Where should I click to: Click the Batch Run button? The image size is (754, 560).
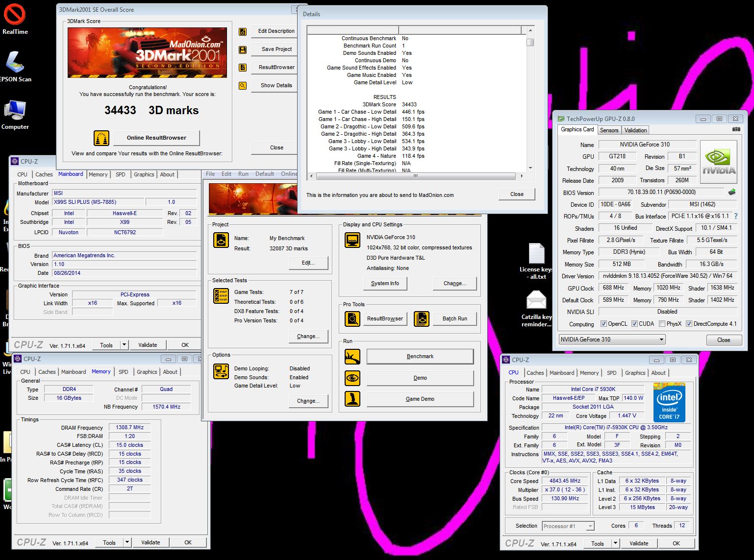pyautogui.click(x=454, y=319)
